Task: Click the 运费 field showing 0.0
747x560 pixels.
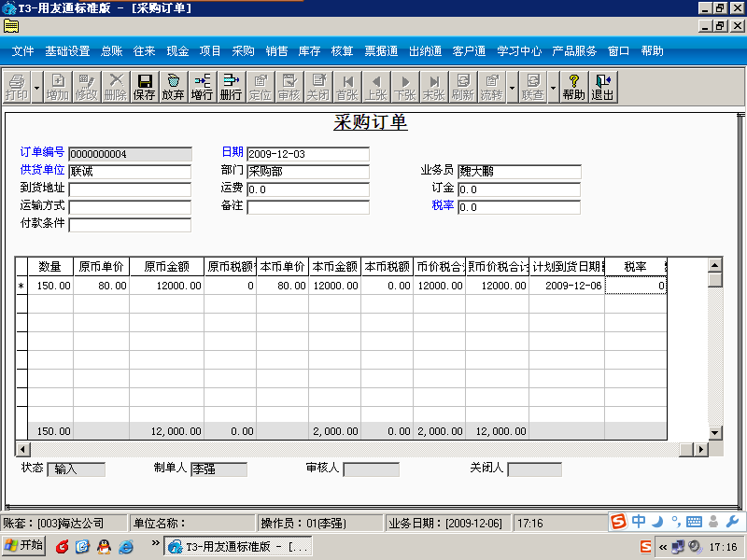Action: click(x=308, y=189)
